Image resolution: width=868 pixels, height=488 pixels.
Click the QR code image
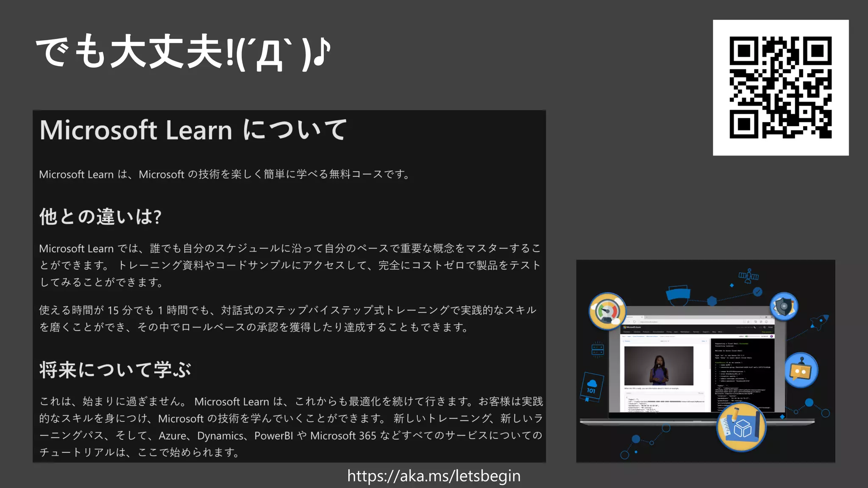click(780, 88)
